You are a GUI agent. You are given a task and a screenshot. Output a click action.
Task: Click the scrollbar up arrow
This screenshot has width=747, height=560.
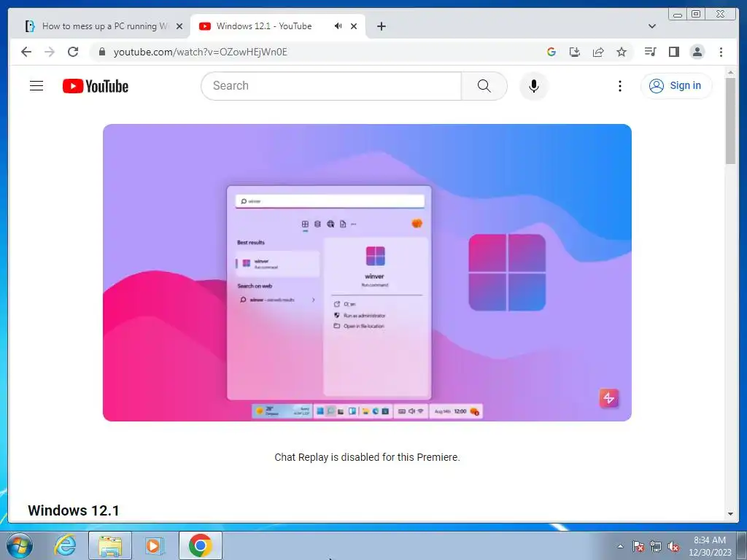point(730,72)
